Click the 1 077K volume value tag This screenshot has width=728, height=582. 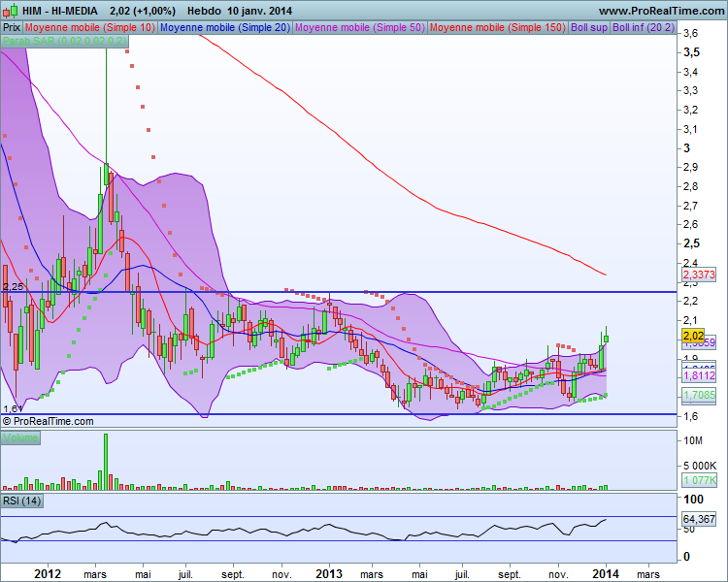coord(699,480)
